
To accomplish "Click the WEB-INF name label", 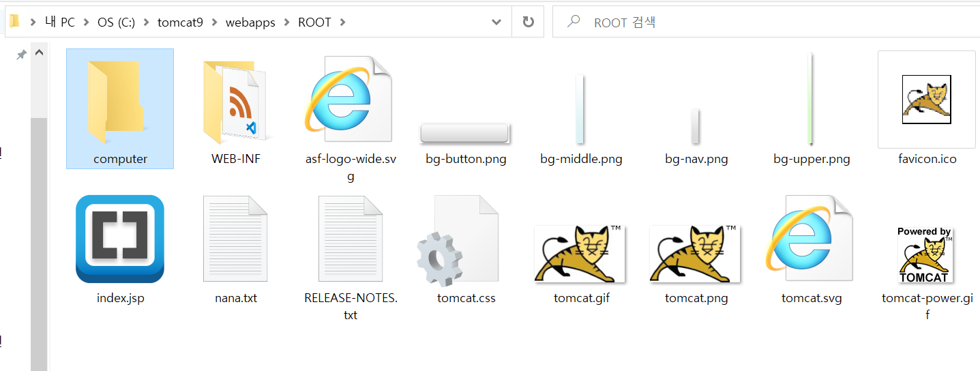I will 236,159.
